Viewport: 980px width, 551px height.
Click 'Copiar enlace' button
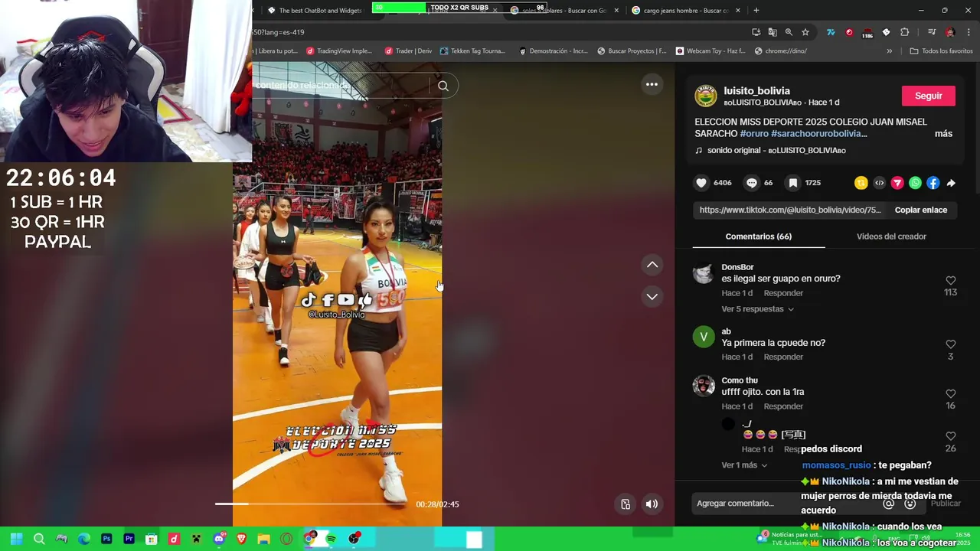(921, 210)
